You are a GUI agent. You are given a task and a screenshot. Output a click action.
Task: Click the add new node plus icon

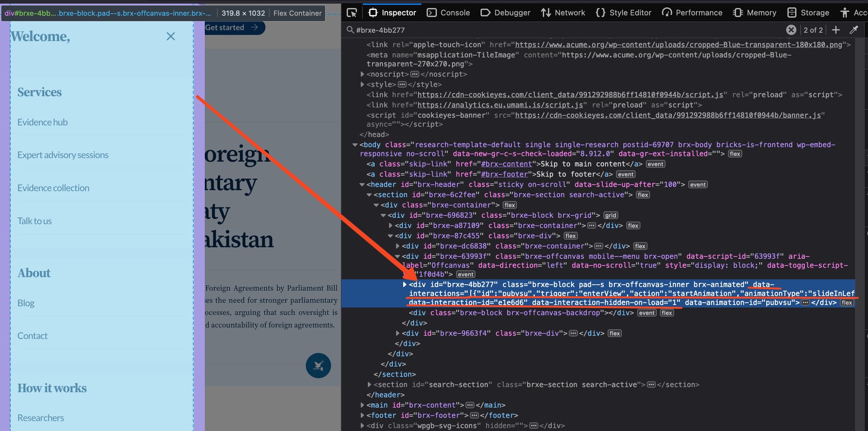point(835,30)
